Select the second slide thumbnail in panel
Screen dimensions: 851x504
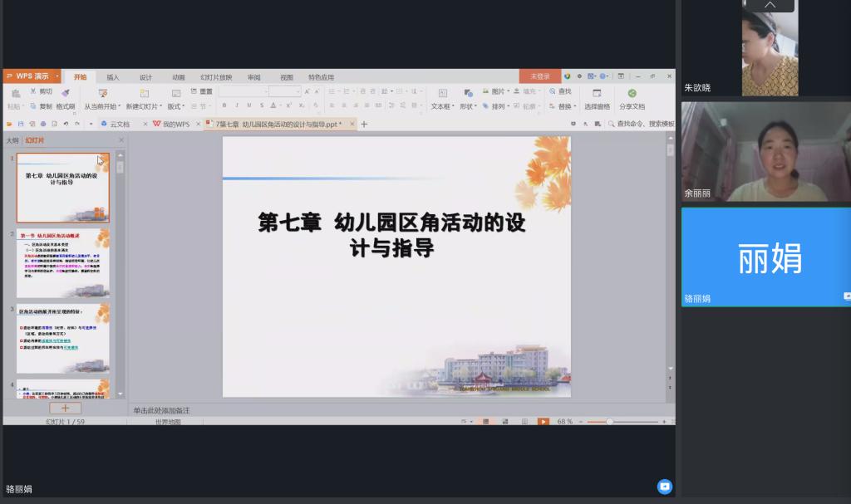coord(63,263)
